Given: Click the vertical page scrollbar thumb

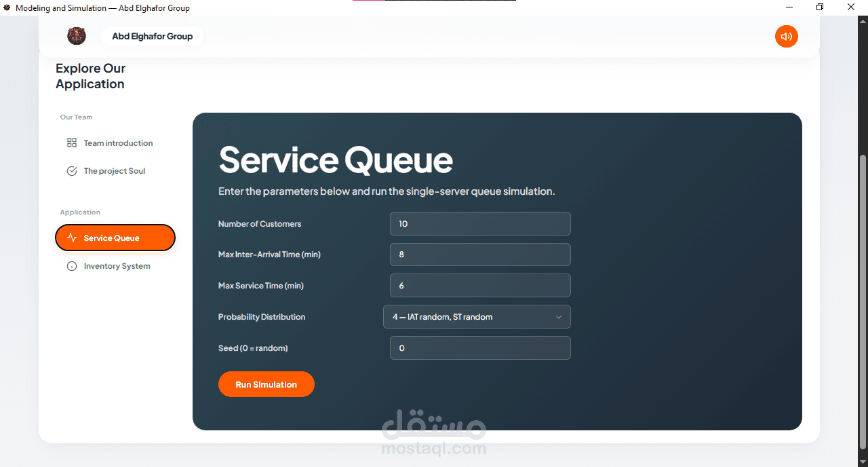Looking at the screenshot, I should (x=863, y=301).
